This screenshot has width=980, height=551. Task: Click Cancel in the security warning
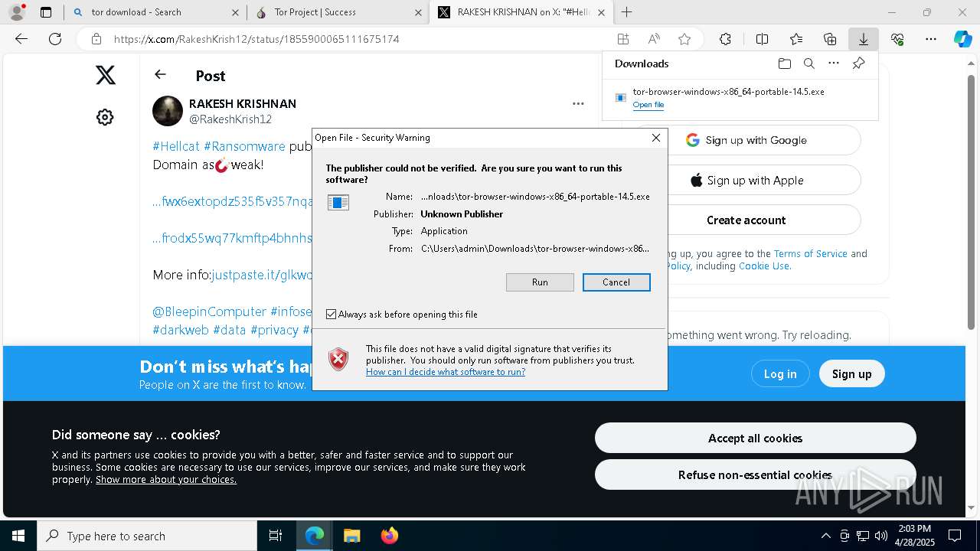click(616, 282)
